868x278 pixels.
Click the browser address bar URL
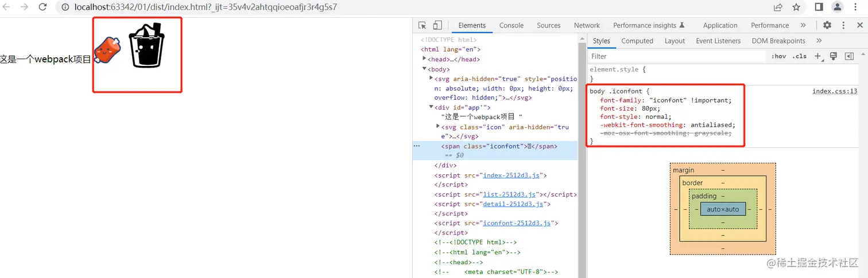206,7
